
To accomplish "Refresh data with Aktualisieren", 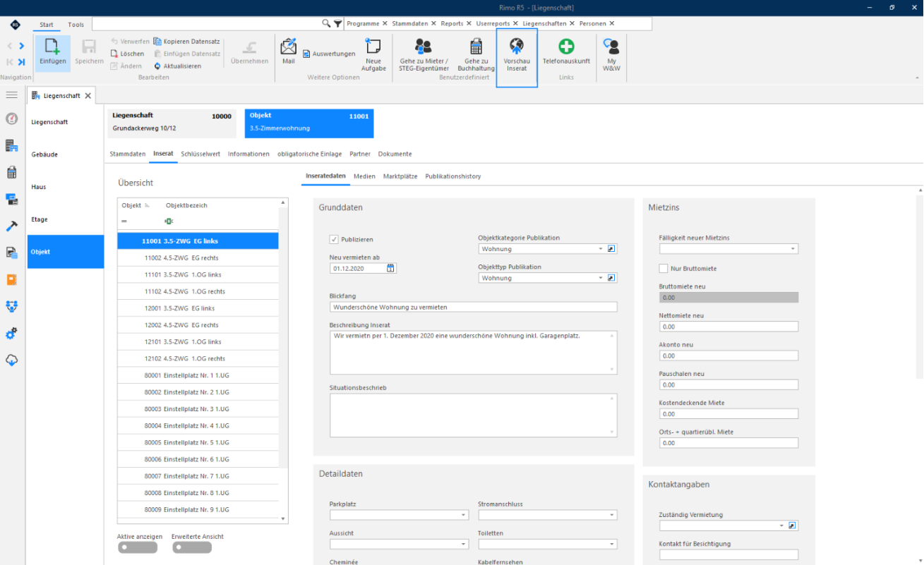I will click(x=177, y=66).
